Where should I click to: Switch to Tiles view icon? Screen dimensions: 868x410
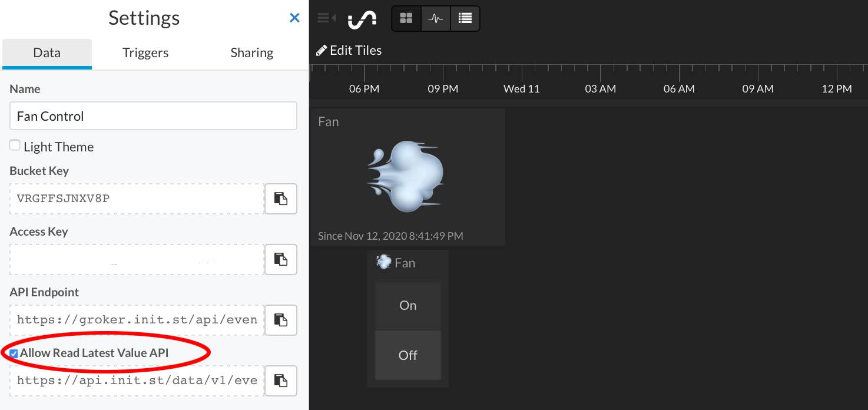click(406, 18)
